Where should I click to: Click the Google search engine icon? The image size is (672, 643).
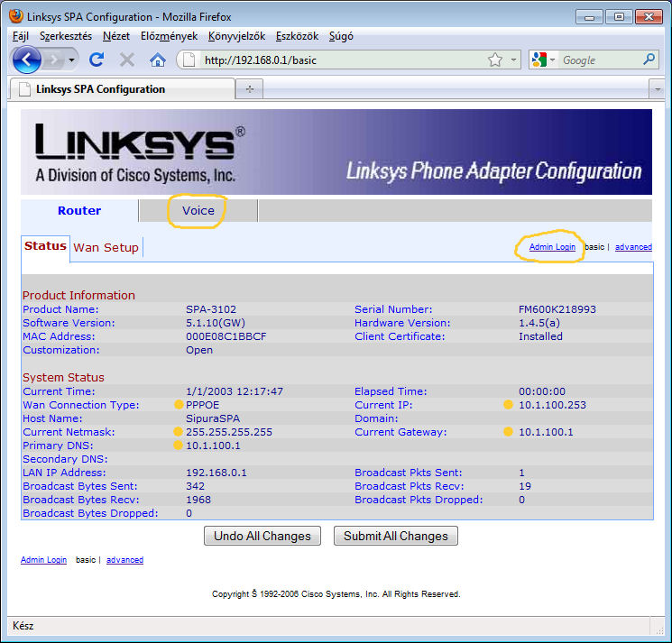click(x=539, y=60)
